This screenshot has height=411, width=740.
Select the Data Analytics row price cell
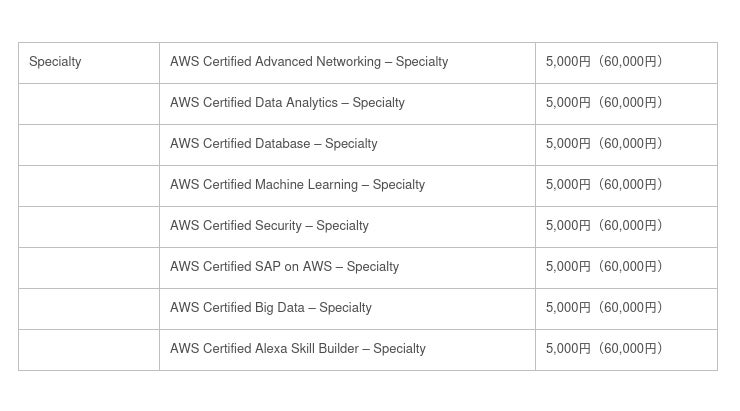604,103
